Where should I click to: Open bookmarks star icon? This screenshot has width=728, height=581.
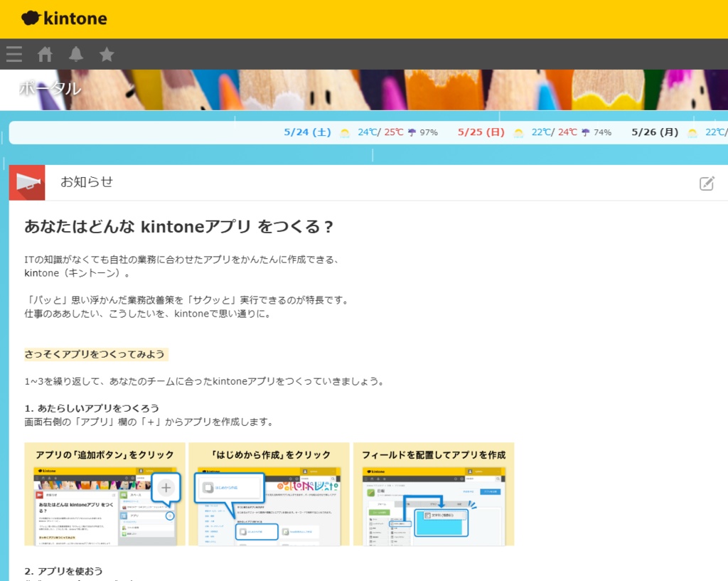(x=107, y=54)
